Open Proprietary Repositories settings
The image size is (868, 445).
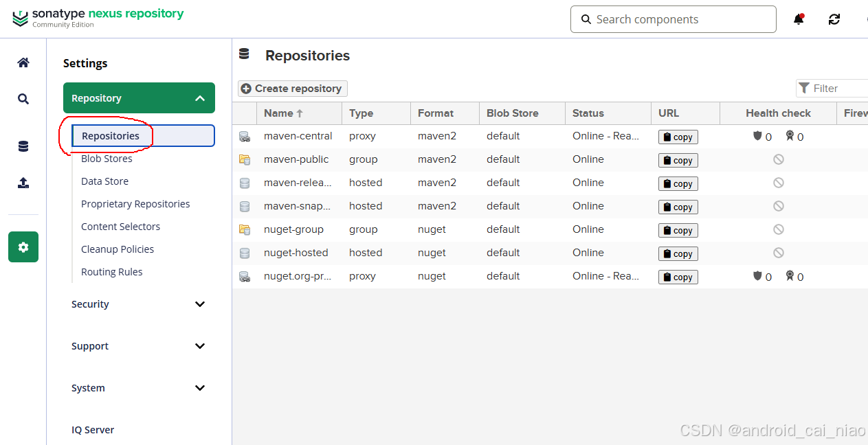tap(135, 204)
